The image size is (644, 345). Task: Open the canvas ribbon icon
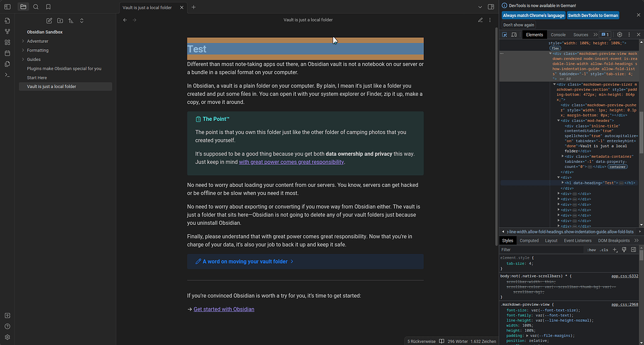point(8,42)
